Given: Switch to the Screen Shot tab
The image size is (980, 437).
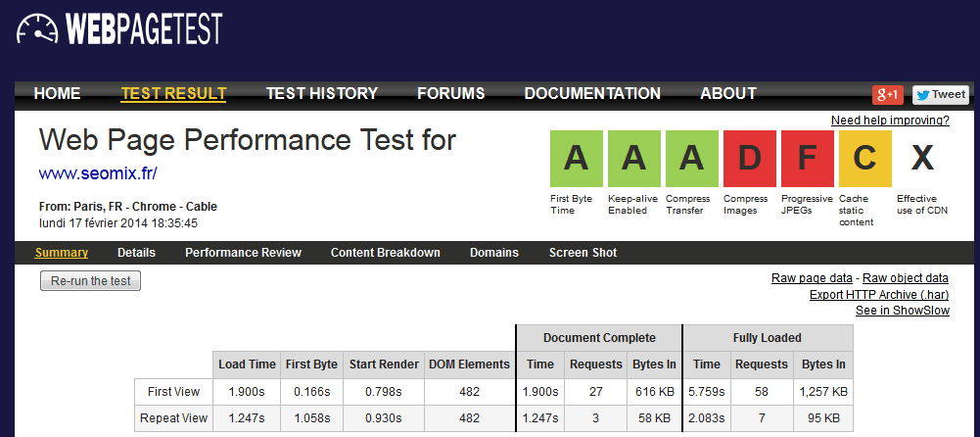Looking at the screenshot, I should pyautogui.click(x=583, y=253).
